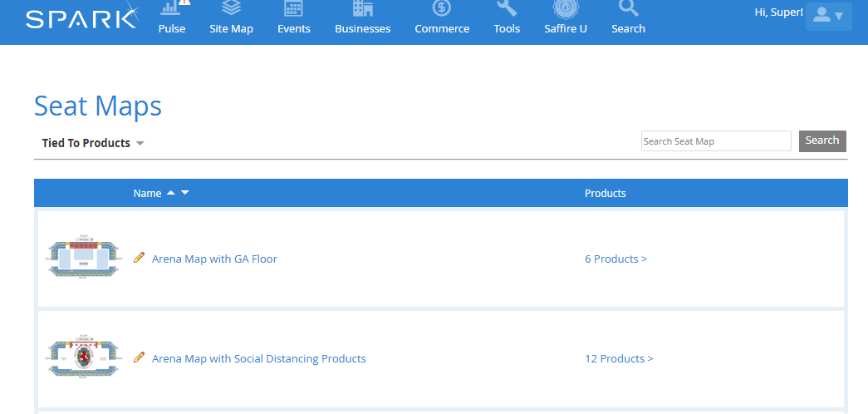Open the Tools wrench icon

click(507, 8)
